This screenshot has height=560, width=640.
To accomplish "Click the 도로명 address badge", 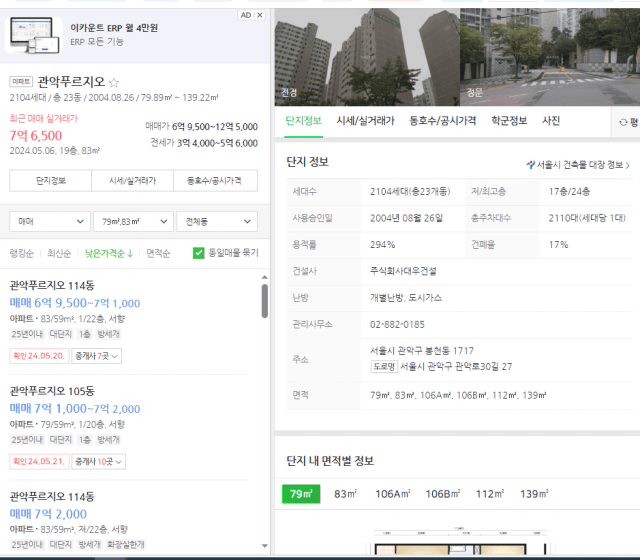I will tap(384, 366).
